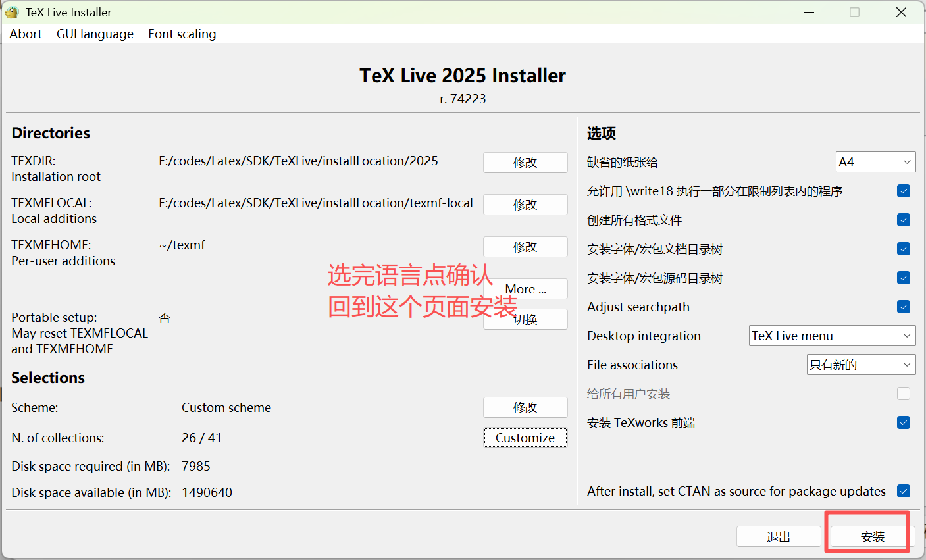Uncheck 安装 TeXworks 前端 checkbox
The image size is (926, 560).
pos(903,422)
